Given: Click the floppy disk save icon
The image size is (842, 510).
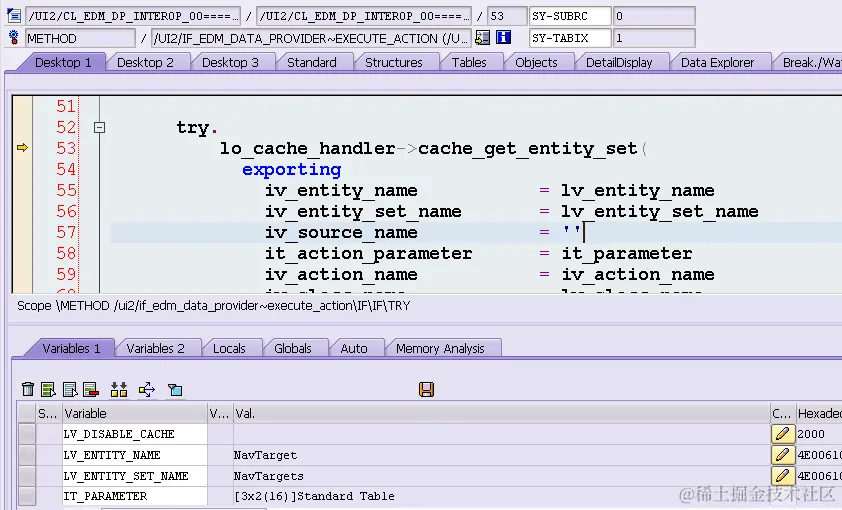Looking at the screenshot, I should (x=426, y=389).
